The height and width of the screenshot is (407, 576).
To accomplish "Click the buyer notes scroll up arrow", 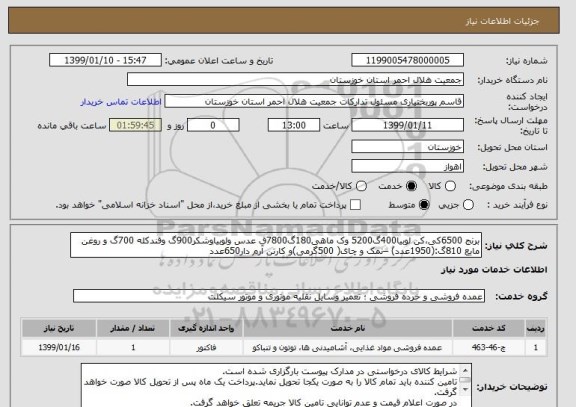I will (465, 370).
